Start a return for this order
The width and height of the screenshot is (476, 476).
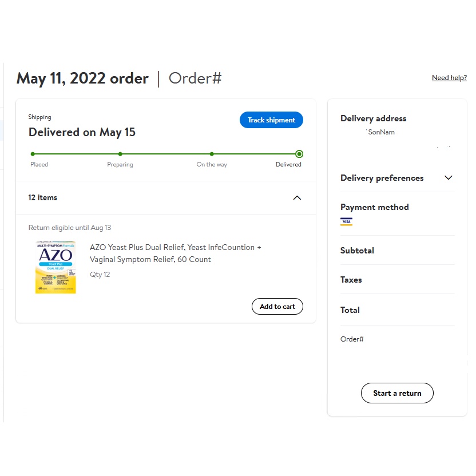click(x=397, y=394)
